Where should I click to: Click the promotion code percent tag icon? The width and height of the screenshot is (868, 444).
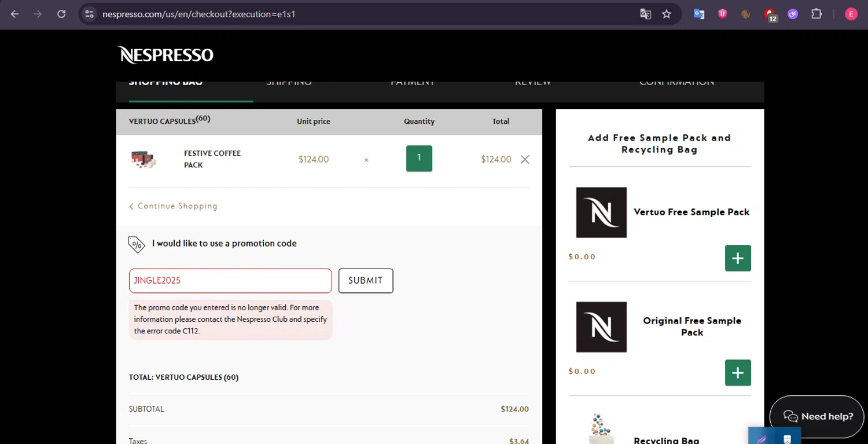pos(137,244)
